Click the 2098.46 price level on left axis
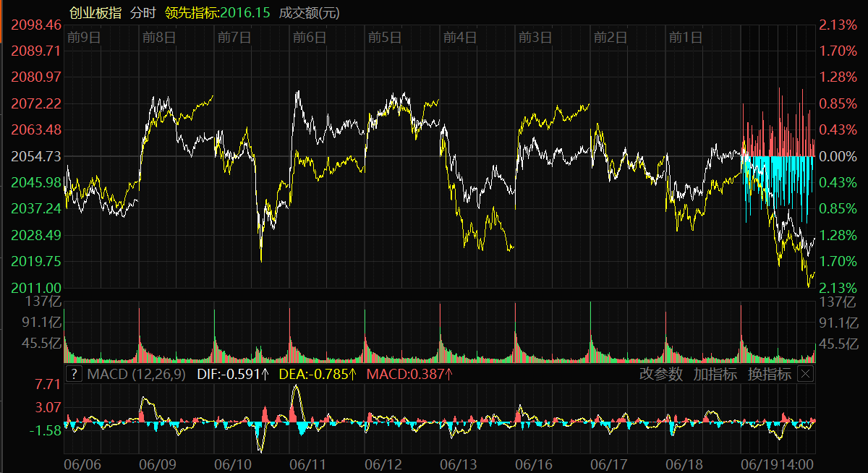 pos(36,25)
